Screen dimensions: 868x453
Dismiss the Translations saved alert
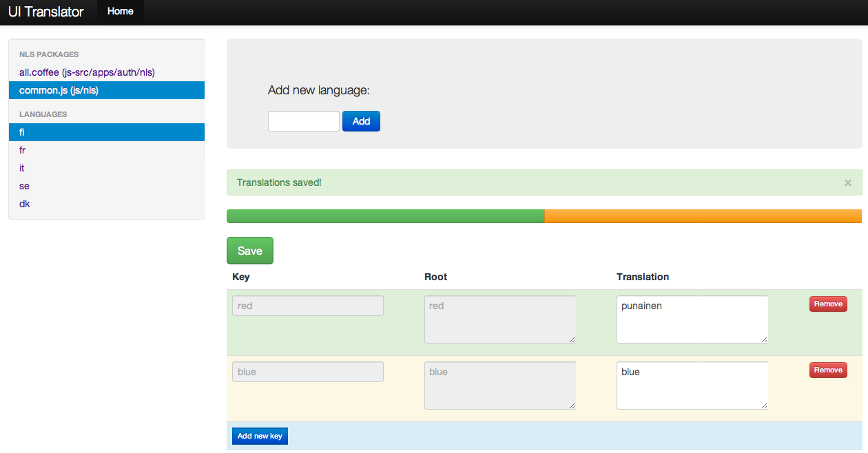click(x=847, y=182)
